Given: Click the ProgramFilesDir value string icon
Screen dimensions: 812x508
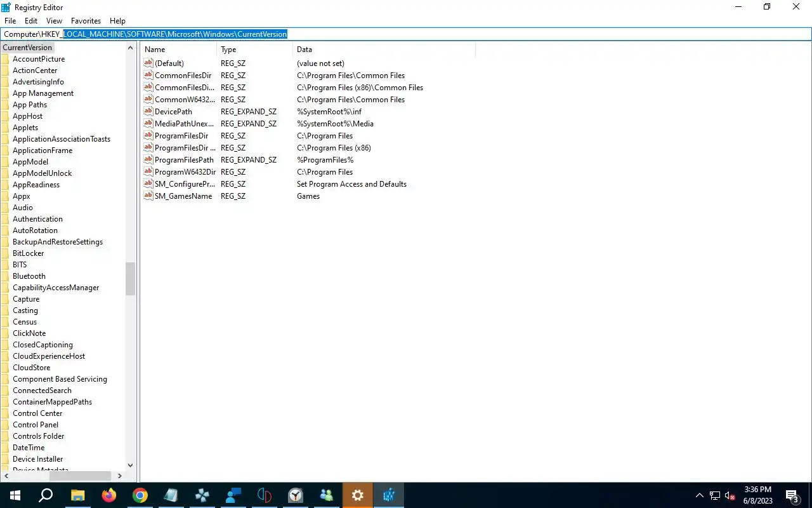Looking at the screenshot, I should coord(148,135).
